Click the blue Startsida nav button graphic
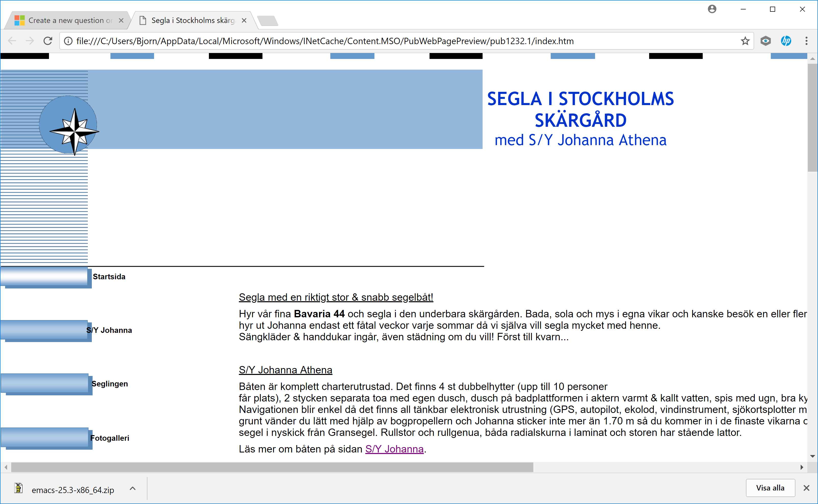 tap(46, 277)
